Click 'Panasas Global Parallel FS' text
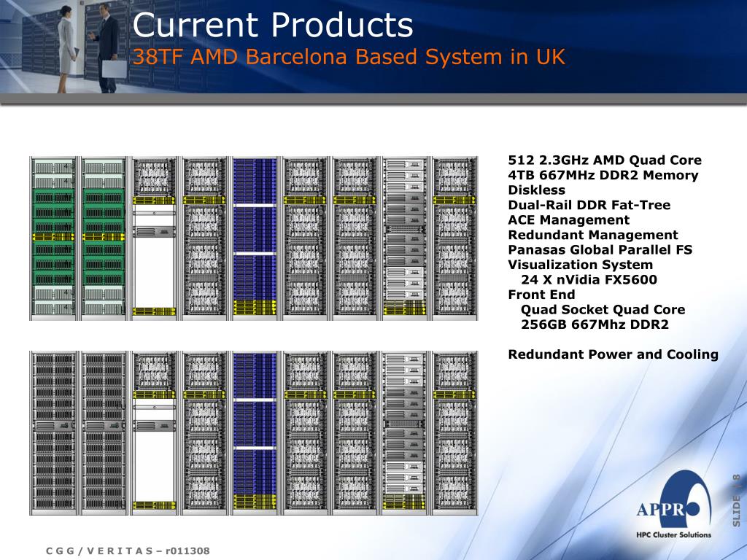747x560 pixels. point(600,249)
